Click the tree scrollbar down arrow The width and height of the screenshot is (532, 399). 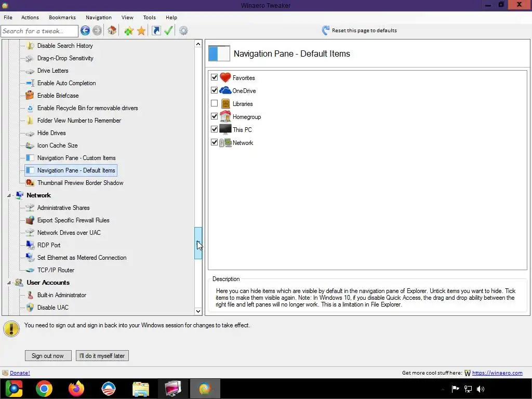tap(198, 311)
